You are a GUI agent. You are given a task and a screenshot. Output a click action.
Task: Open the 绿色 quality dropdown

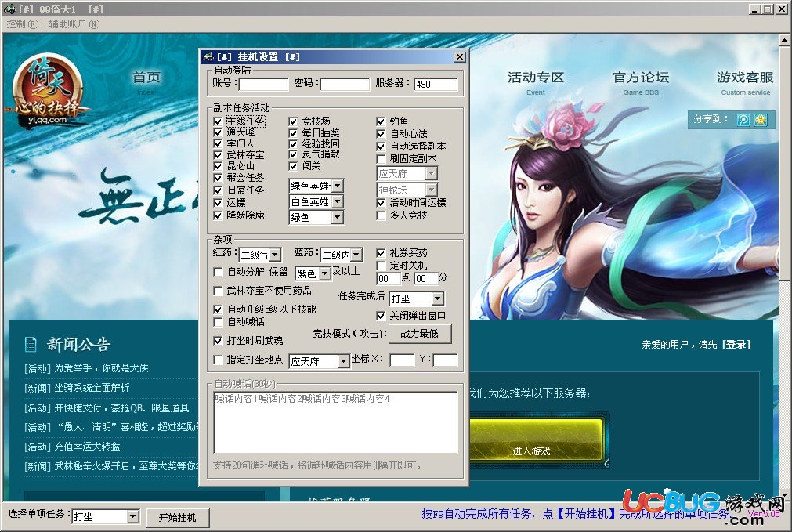click(x=338, y=217)
